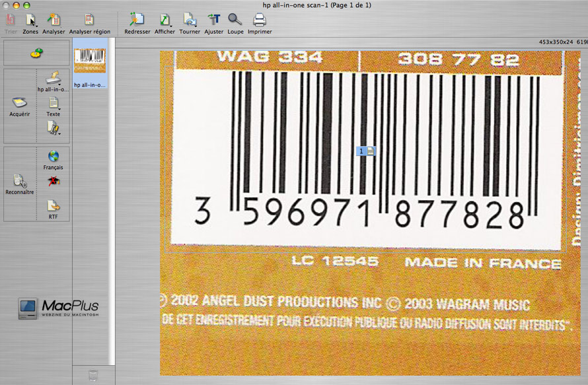Click the yellow minimize window button
The image size is (588, 385).
pos(16,5)
